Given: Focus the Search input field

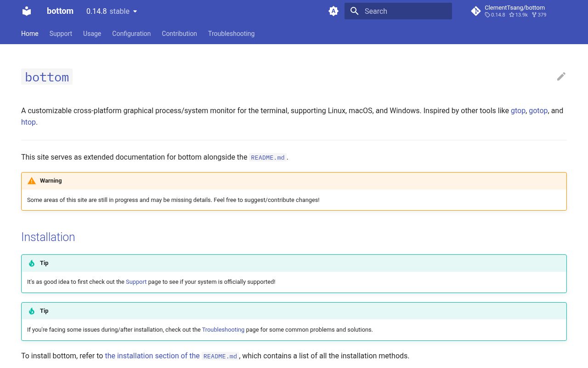Looking at the screenshot, I should click(x=398, y=11).
